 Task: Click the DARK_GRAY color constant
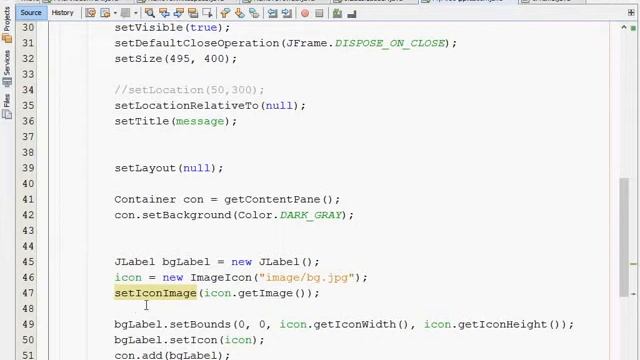[x=310, y=215]
